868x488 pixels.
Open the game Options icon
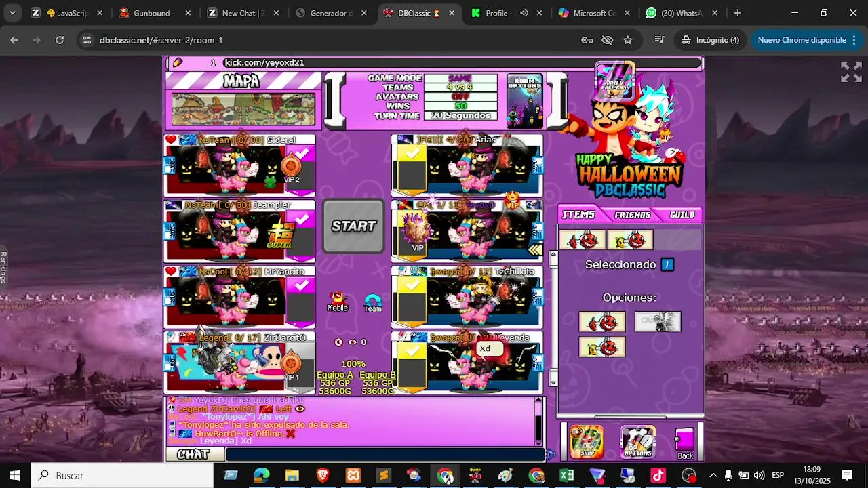[637, 442]
